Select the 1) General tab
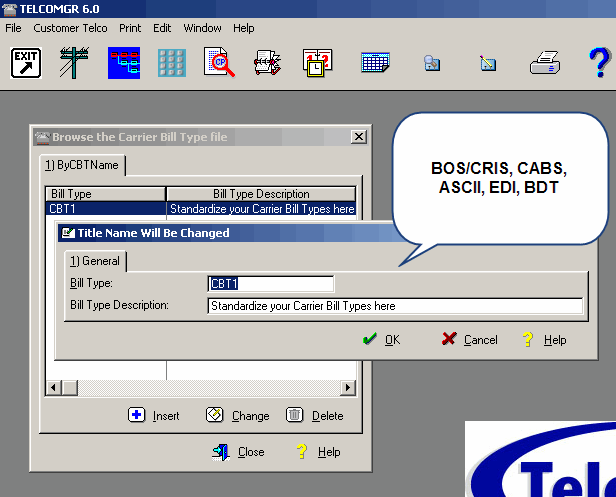The image size is (616, 497). click(x=95, y=261)
